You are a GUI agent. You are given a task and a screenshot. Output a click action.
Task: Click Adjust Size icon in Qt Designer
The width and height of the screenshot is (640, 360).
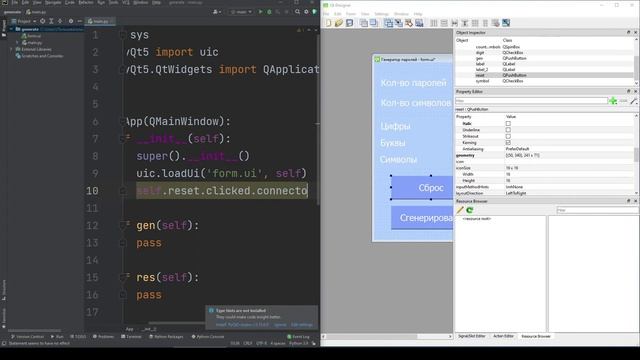point(506,23)
